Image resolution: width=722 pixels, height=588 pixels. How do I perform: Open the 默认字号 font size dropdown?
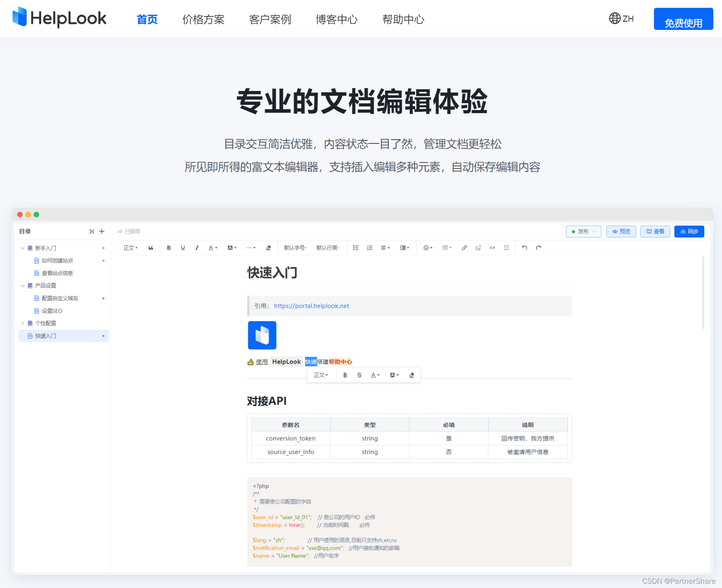point(296,248)
